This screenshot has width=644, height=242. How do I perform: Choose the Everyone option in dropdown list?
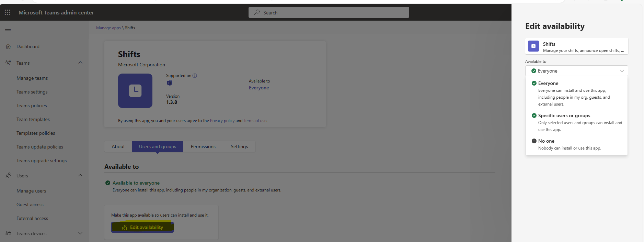coord(577,93)
